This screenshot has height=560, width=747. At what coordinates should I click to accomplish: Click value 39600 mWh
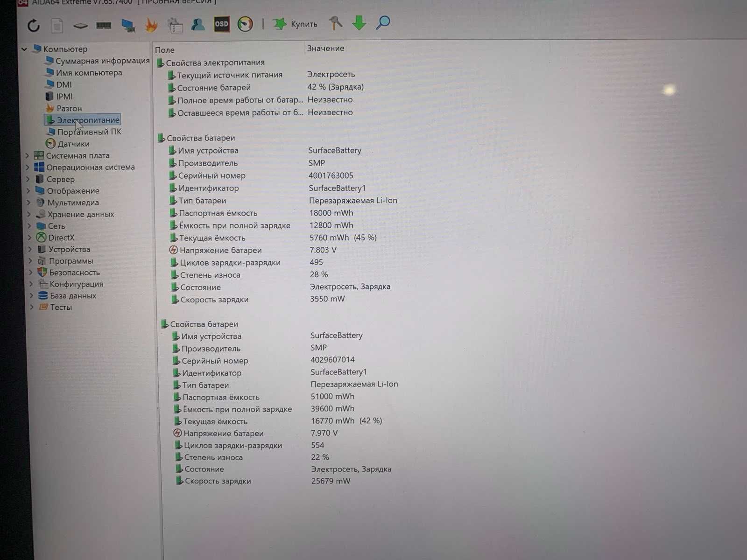pos(332,408)
